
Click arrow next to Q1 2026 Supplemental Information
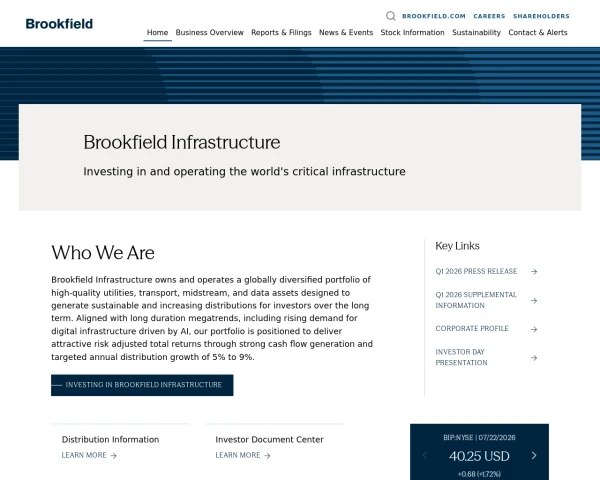point(534,300)
